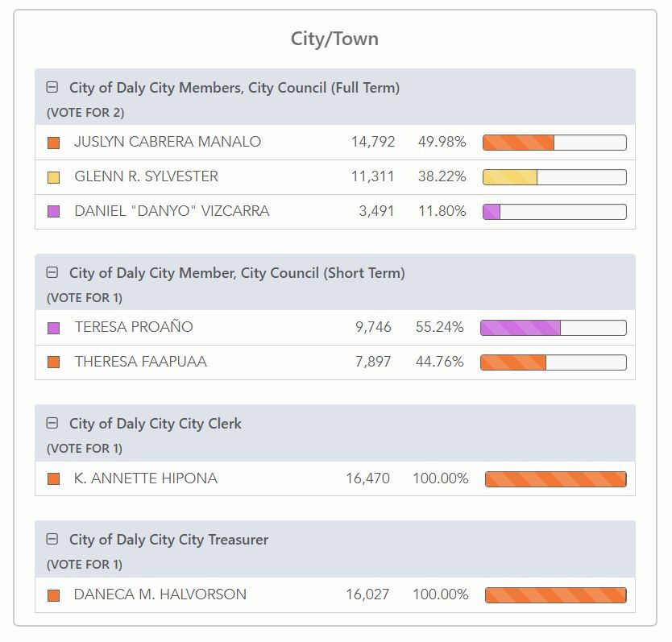Screen dimensions: 672x642
Task: Click Teresa Proaño's purple result marker icon
Action: [55, 327]
